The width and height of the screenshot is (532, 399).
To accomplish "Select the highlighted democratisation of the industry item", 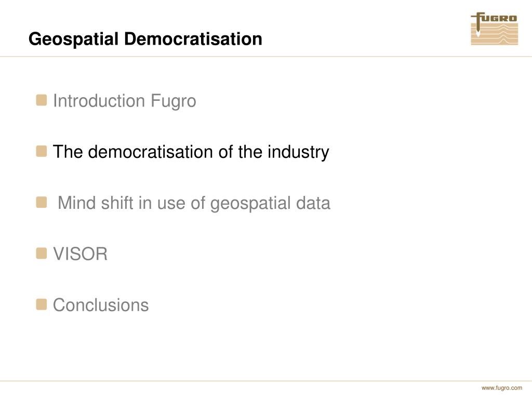I will click(x=191, y=152).
